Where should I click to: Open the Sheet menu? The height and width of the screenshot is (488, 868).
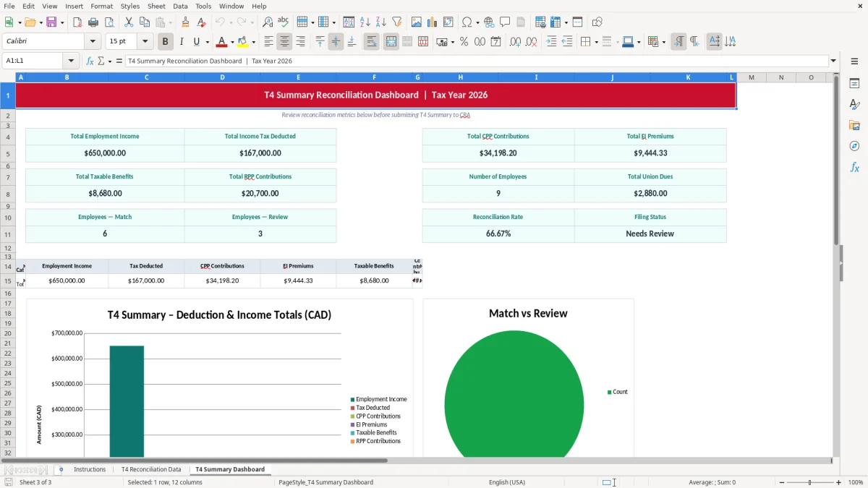coord(156,6)
